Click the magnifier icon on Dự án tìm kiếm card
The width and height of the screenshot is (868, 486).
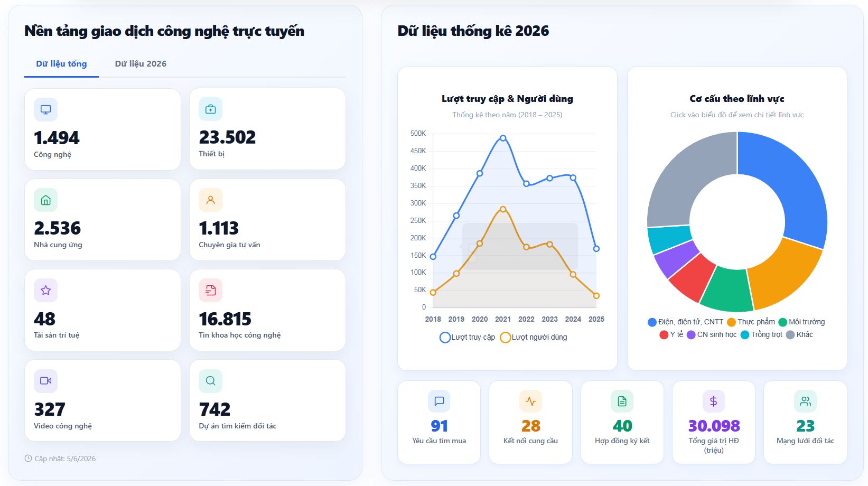[210, 381]
